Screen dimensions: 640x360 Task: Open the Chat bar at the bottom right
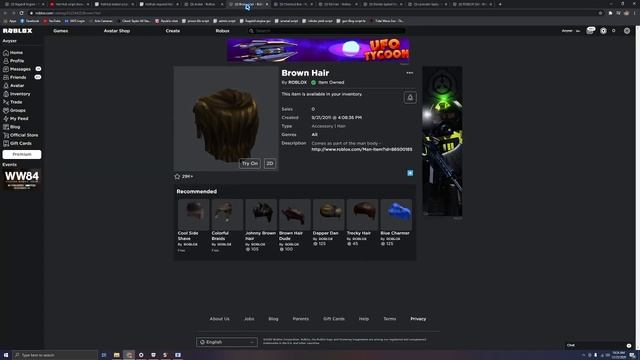pos(599,345)
